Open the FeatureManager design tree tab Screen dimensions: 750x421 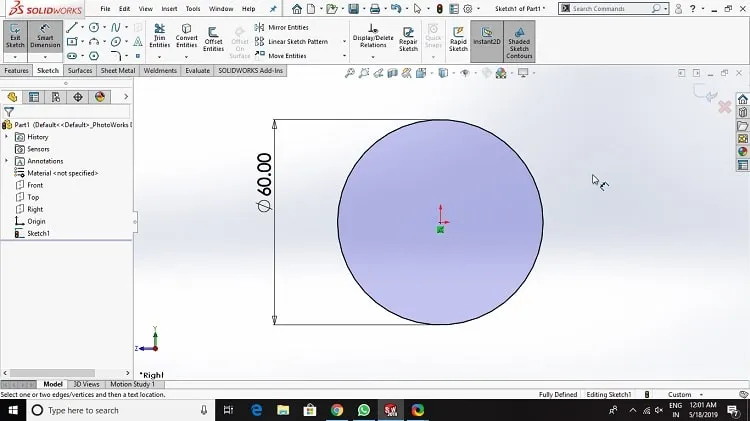[x=12, y=97]
